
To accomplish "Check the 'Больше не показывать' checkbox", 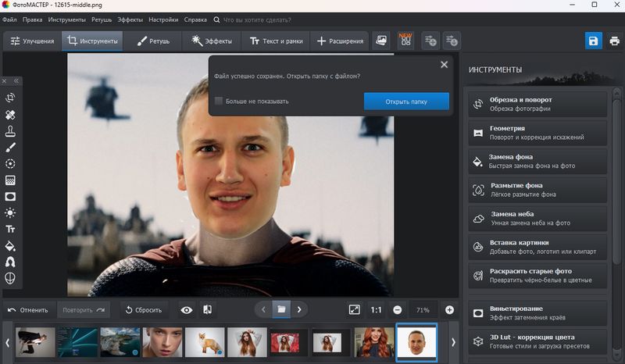I will pyautogui.click(x=219, y=101).
